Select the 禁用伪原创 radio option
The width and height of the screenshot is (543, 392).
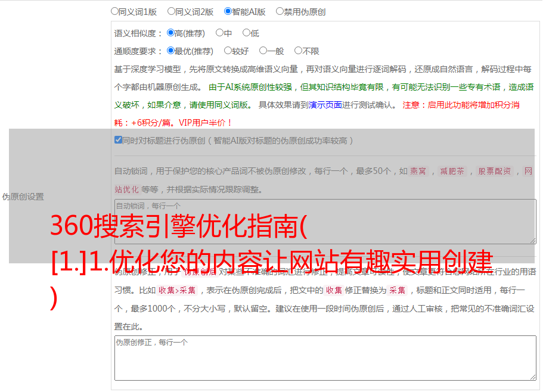point(280,11)
